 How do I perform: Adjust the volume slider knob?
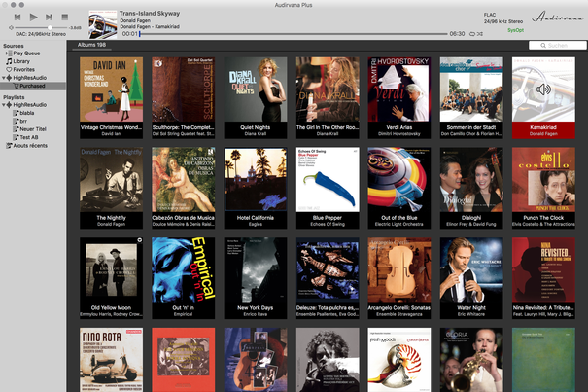50,27
